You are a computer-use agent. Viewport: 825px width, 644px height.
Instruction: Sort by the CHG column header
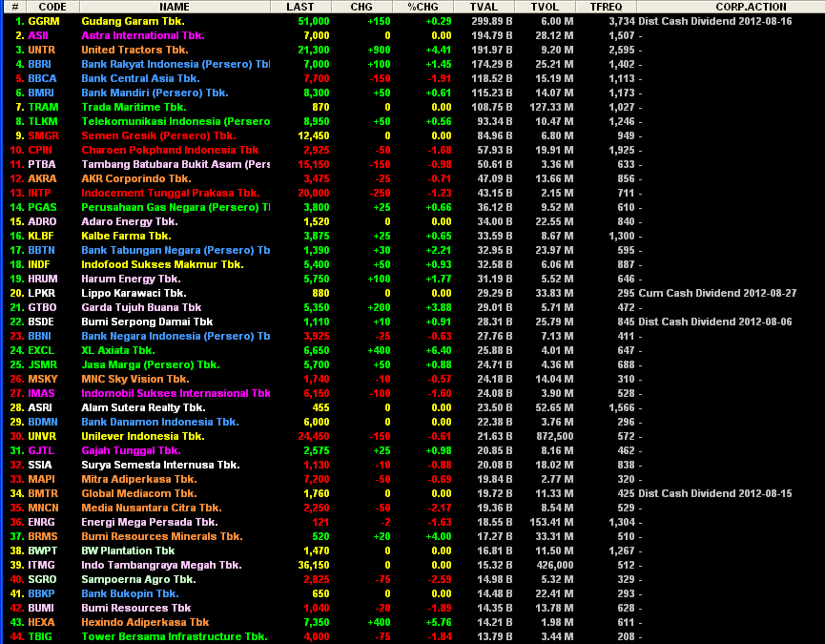coord(361,7)
